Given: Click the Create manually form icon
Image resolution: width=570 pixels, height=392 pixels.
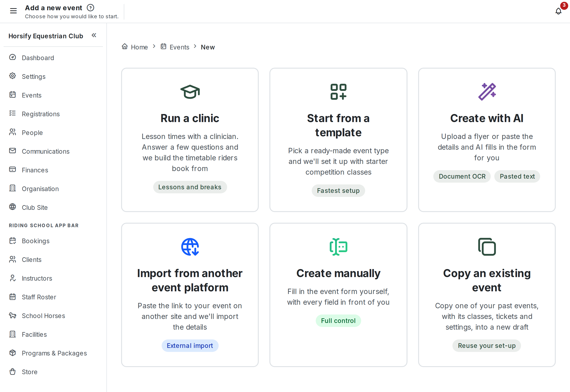Looking at the screenshot, I should click(x=338, y=247).
